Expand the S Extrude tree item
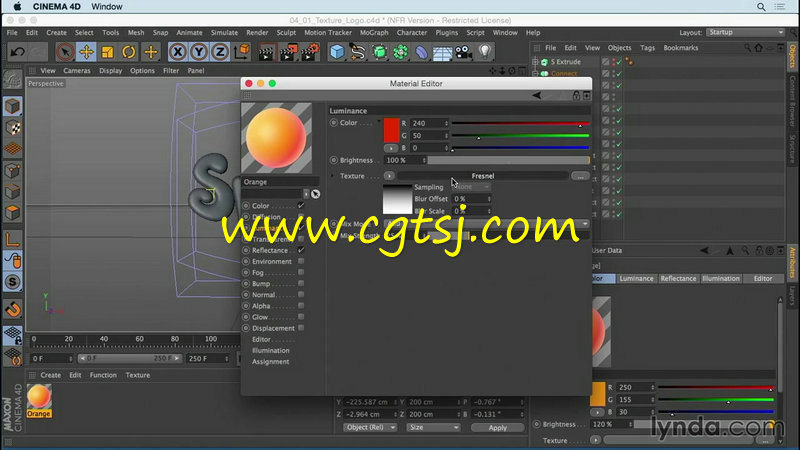This screenshot has width=800, height=450. pos(535,62)
